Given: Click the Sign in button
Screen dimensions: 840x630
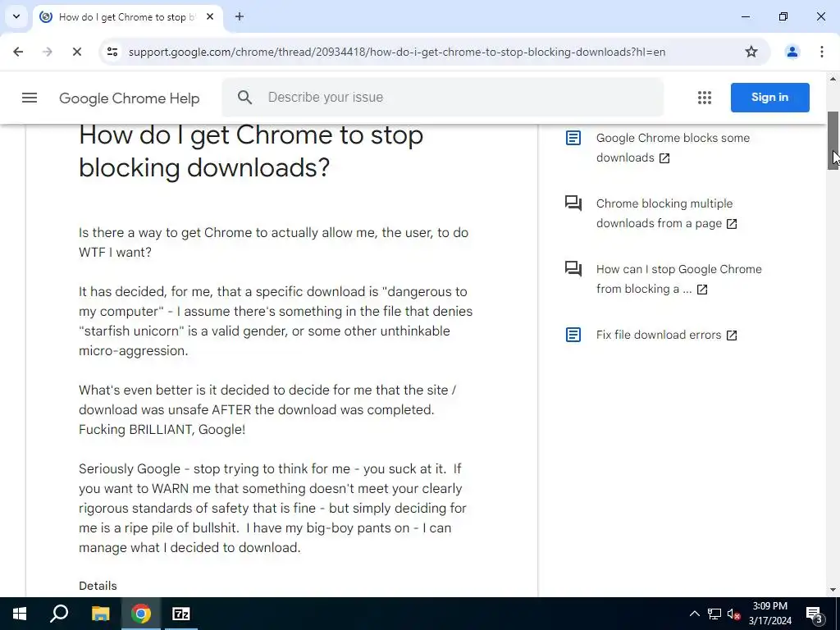Looking at the screenshot, I should tap(769, 98).
